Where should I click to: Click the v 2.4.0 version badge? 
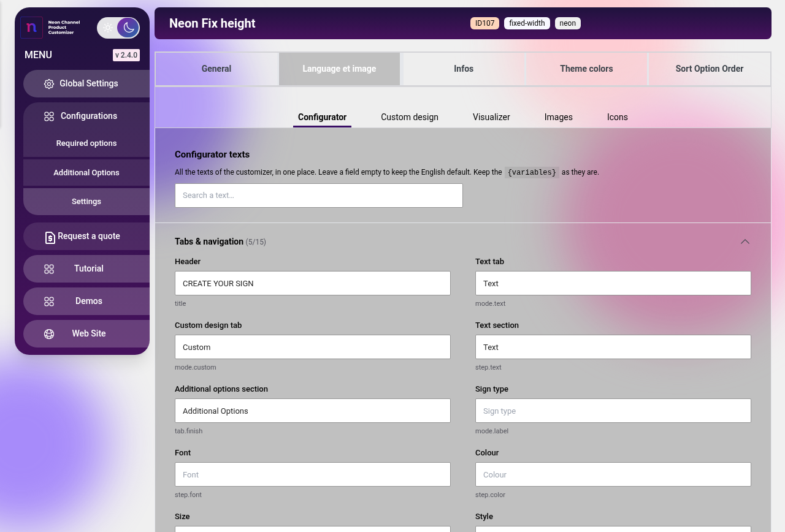[x=126, y=55]
